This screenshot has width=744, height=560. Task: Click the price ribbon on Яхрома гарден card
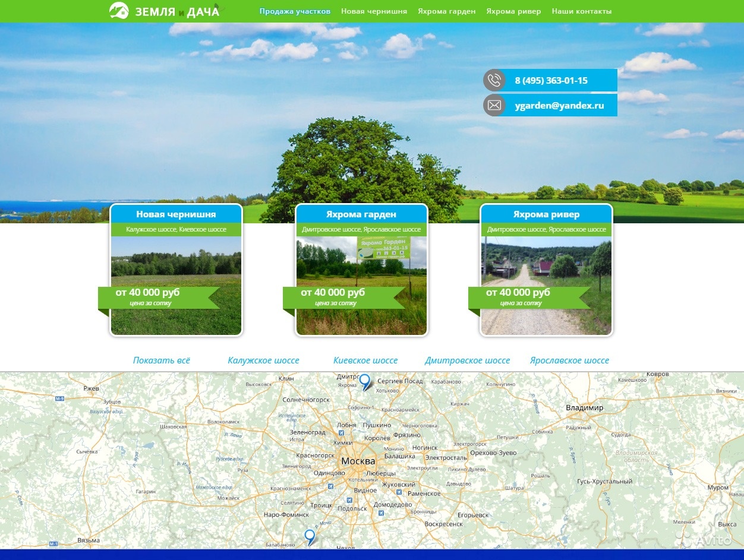[x=343, y=298]
